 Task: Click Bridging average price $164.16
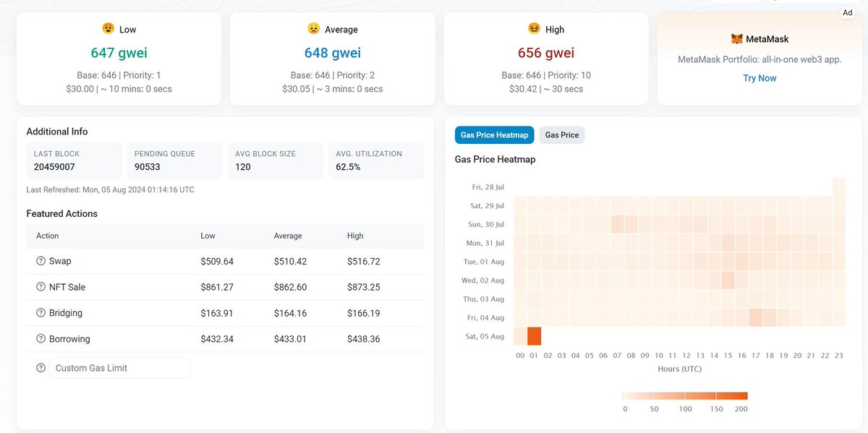point(290,313)
